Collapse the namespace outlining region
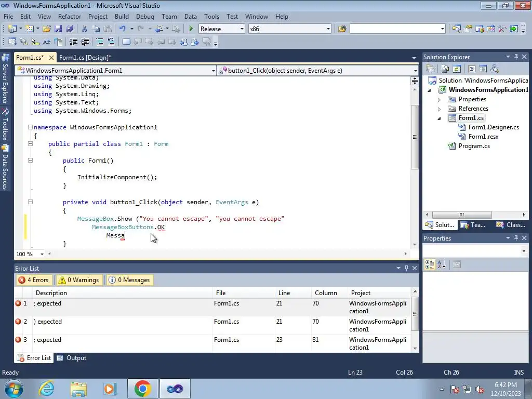This screenshot has width=532, height=399. point(30,127)
